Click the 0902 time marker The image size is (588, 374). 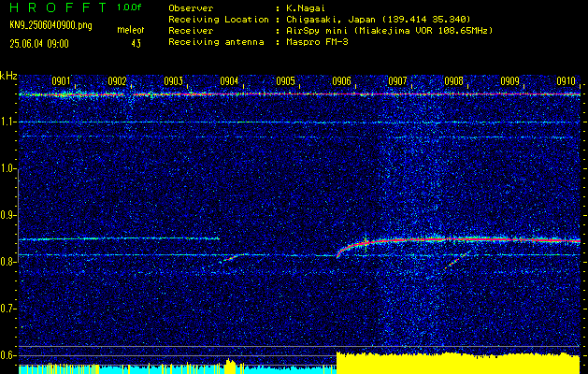[x=117, y=81]
